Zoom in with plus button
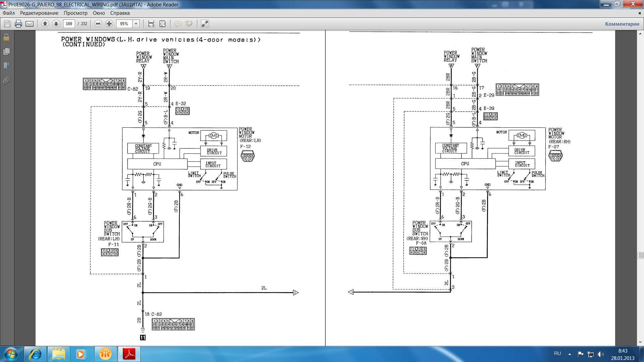The height and width of the screenshot is (362, 644). (x=109, y=24)
